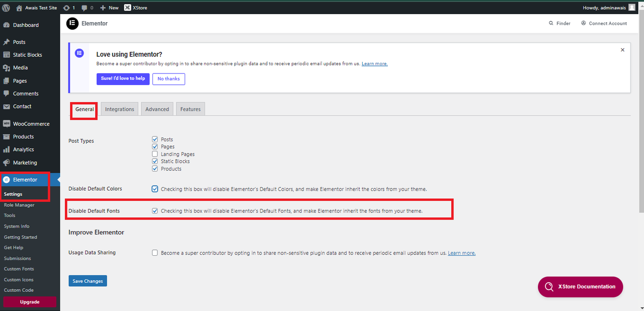Image resolution: width=644 pixels, height=311 pixels.
Task: Open Tools submenu item
Action: [10, 216]
